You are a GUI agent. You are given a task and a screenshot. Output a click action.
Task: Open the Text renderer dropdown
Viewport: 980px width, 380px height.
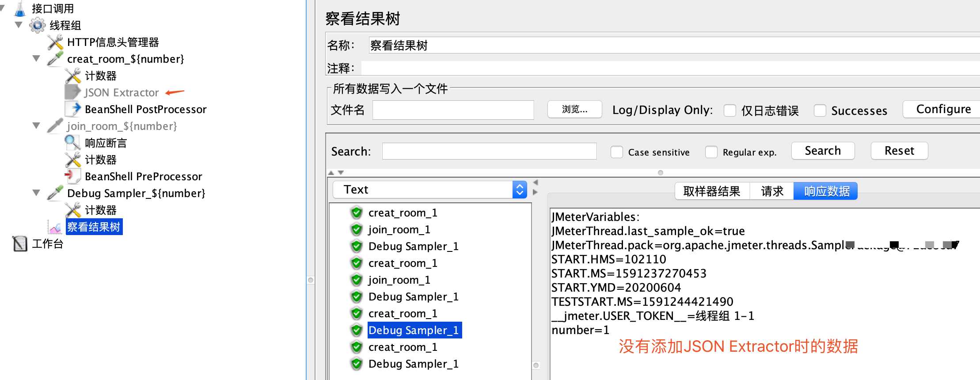point(429,190)
